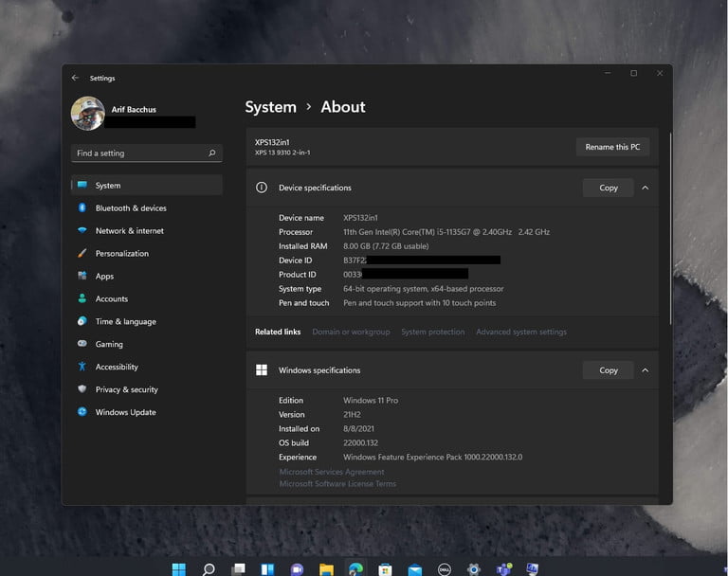728x576 pixels.
Task: Open Accessibility settings
Action: pyautogui.click(x=117, y=367)
